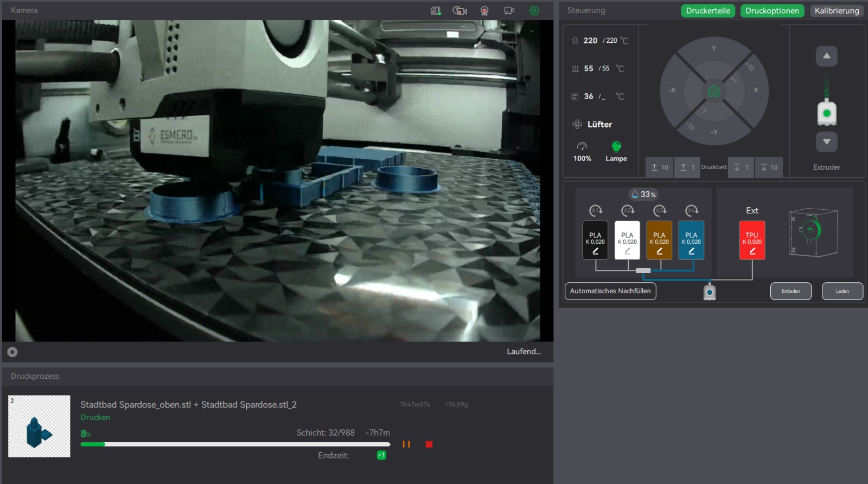Refresh AMS slot A1 filament reading
The image size is (868, 484).
(595, 210)
